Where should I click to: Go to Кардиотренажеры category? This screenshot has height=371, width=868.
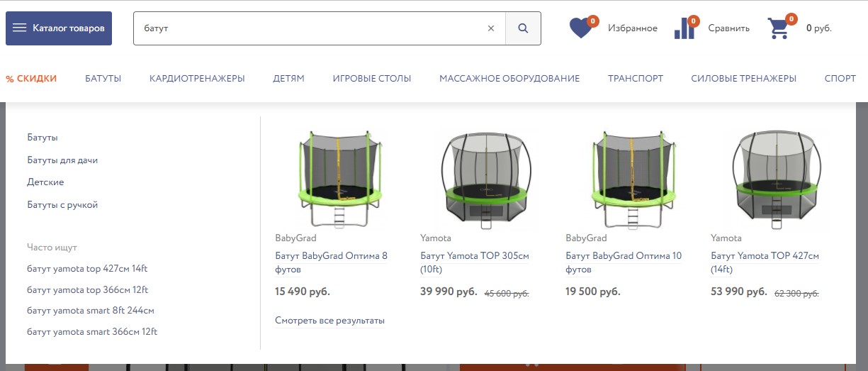click(197, 79)
